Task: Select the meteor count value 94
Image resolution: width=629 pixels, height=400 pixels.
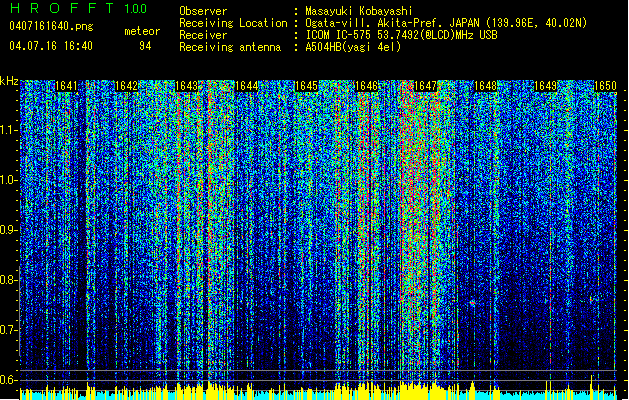Action: click(x=145, y=46)
